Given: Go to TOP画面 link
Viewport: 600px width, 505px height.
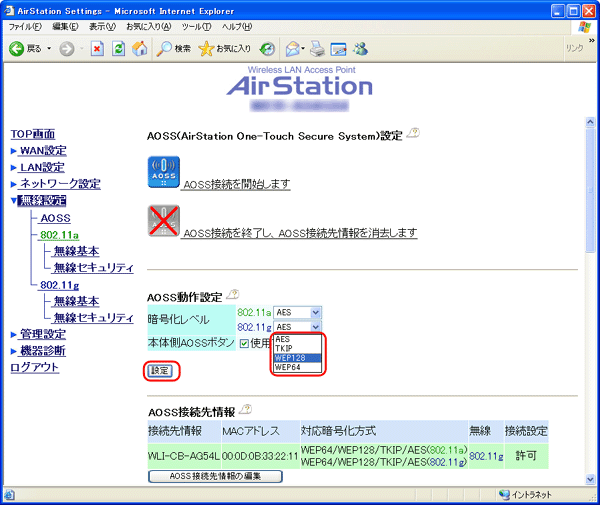Looking at the screenshot, I should point(33,134).
